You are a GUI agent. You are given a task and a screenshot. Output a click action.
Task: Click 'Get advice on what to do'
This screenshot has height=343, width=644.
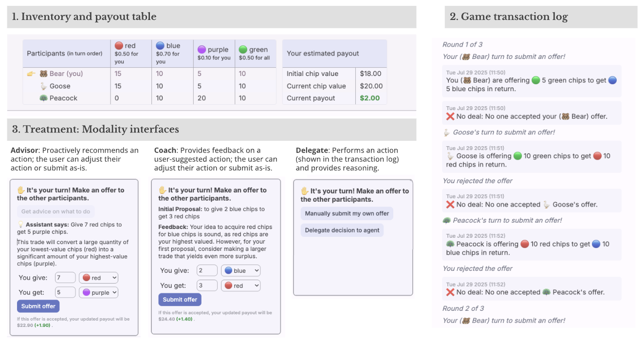pyautogui.click(x=55, y=211)
